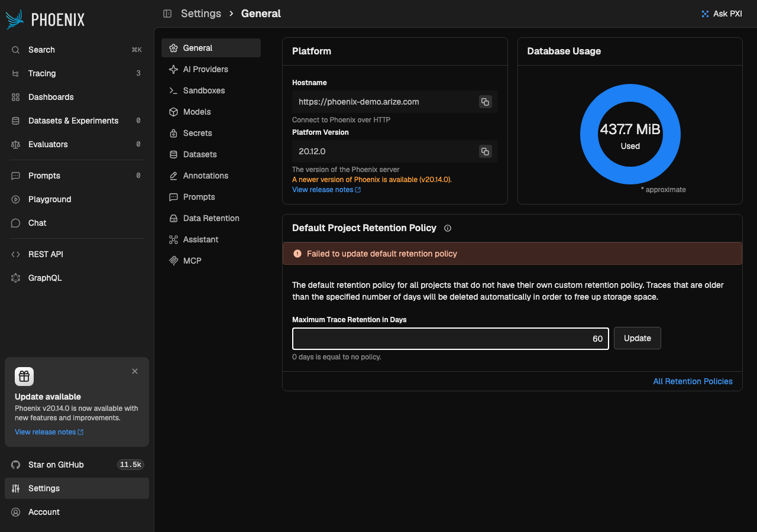Click the Chat bubble icon

(x=16, y=223)
